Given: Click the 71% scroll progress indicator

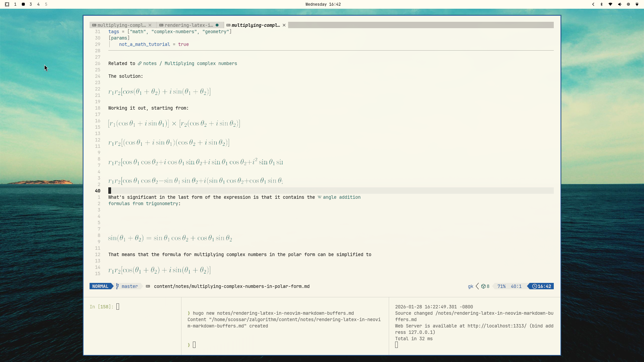Looking at the screenshot, I should point(501,286).
